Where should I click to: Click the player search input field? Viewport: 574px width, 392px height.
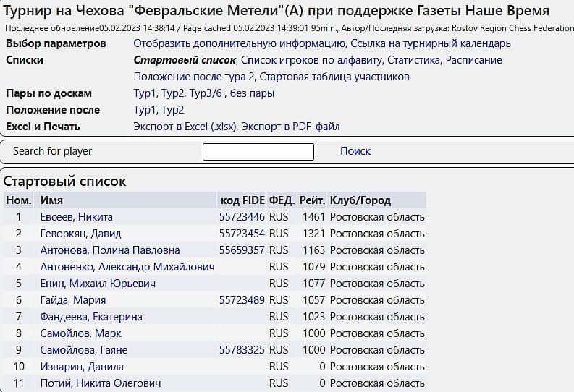point(258,151)
